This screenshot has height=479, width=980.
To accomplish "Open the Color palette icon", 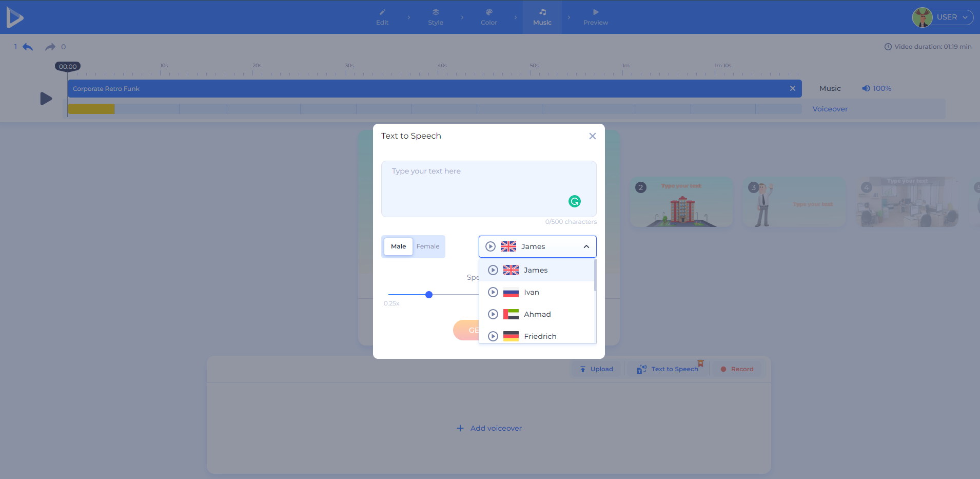I will [488, 11].
